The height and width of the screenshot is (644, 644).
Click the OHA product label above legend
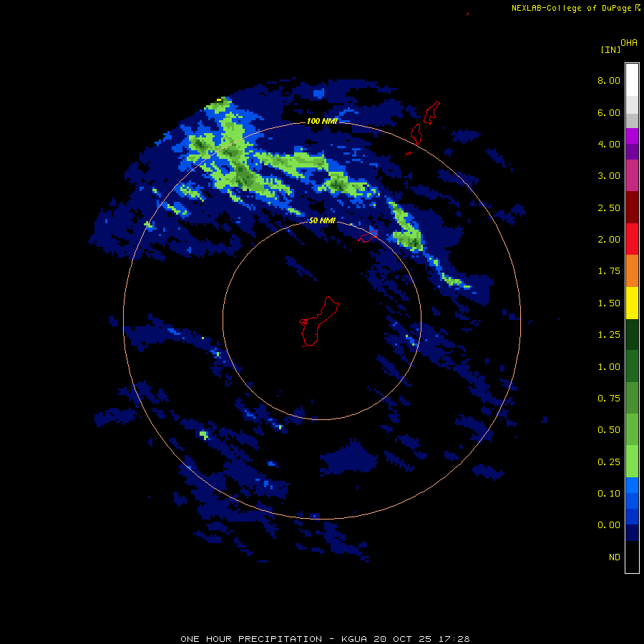[629, 43]
